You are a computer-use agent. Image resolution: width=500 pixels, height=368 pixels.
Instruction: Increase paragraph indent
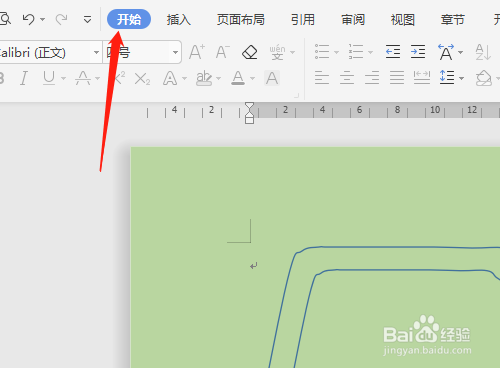pyautogui.click(x=418, y=52)
